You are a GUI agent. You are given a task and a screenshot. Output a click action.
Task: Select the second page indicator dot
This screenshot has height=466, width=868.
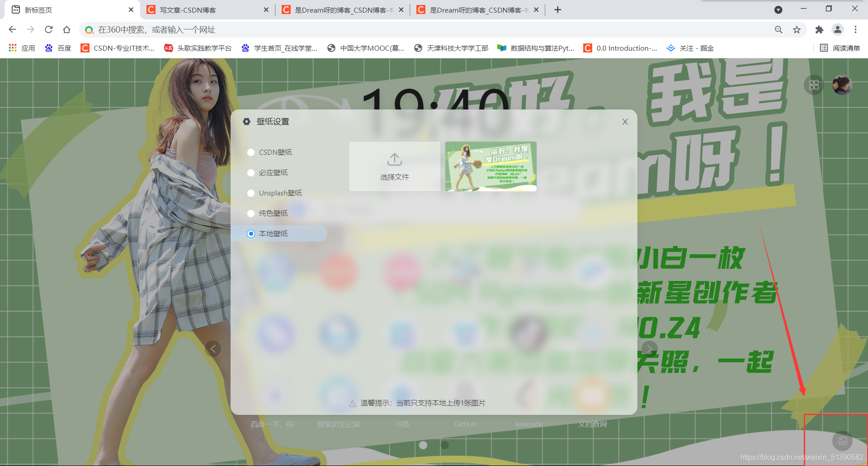[x=445, y=445]
